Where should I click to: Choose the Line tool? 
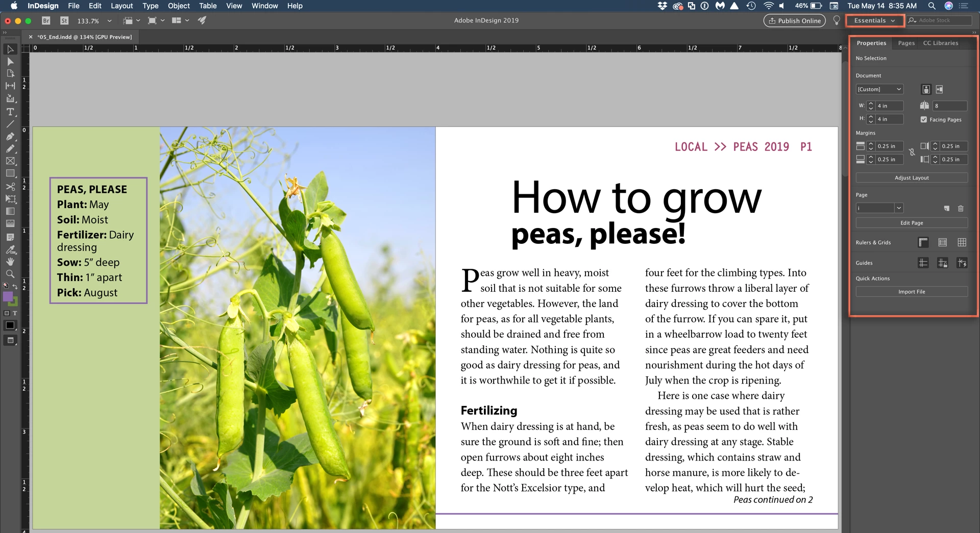coord(10,124)
